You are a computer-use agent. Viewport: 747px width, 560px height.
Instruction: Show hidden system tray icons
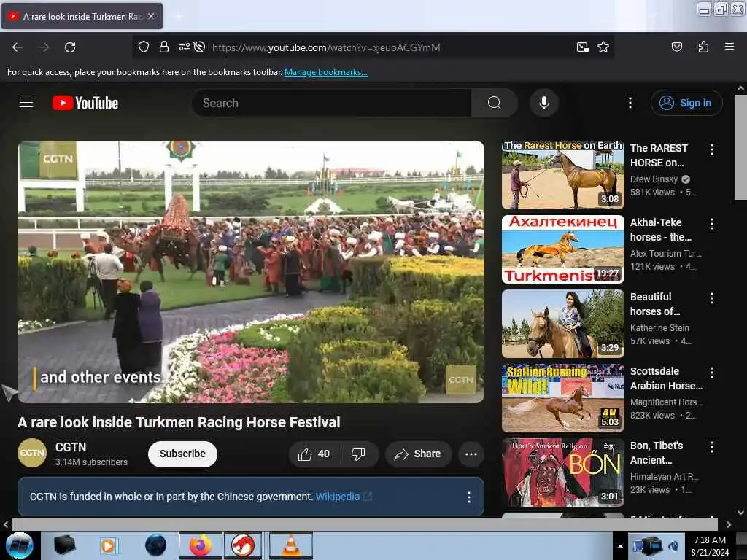tap(620, 546)
